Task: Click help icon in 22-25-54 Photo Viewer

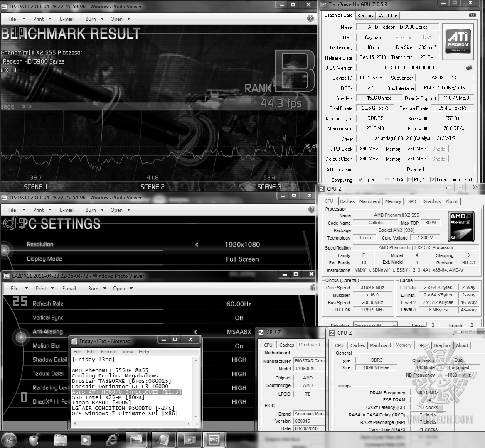Action: tap(311, 209)
